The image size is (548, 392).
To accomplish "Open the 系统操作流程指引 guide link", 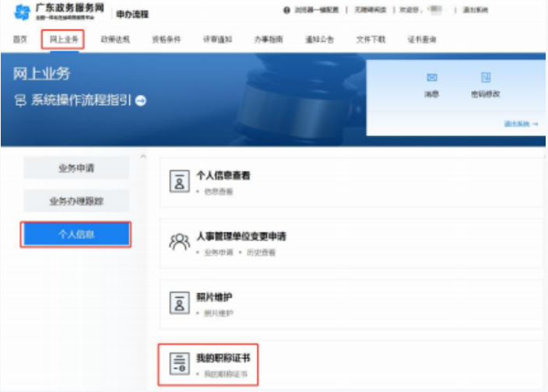I will pos(81,100).
